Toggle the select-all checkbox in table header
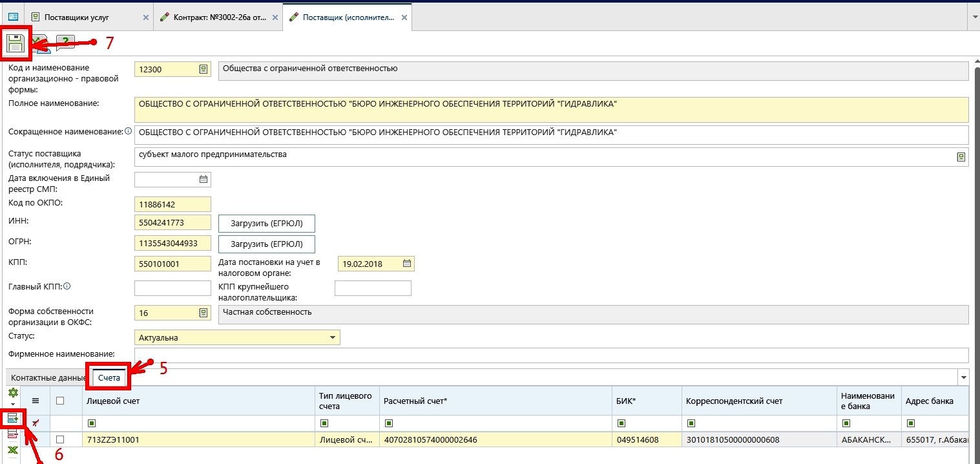The height and width of the screenshot is (464, 980). click(x=60, y=401)
